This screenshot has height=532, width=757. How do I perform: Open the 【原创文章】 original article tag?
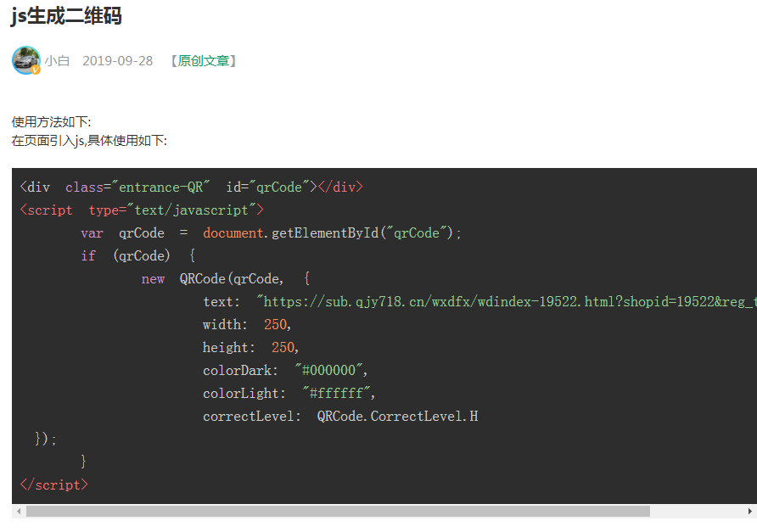click(x=203, y=60)
